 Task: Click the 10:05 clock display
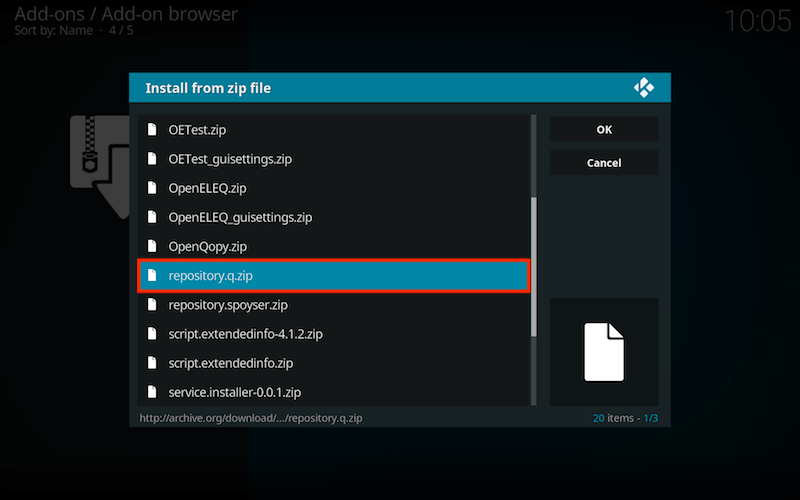click(758, 21)
